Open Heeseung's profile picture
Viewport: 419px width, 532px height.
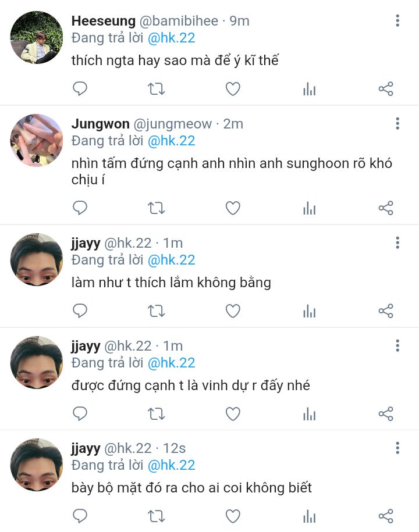36,37
